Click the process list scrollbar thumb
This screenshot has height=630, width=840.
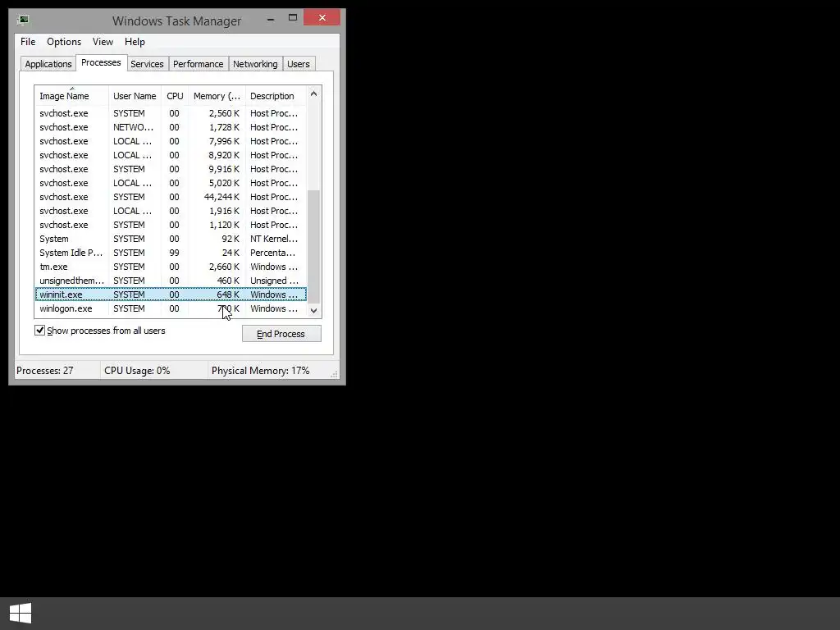point(314,246)
